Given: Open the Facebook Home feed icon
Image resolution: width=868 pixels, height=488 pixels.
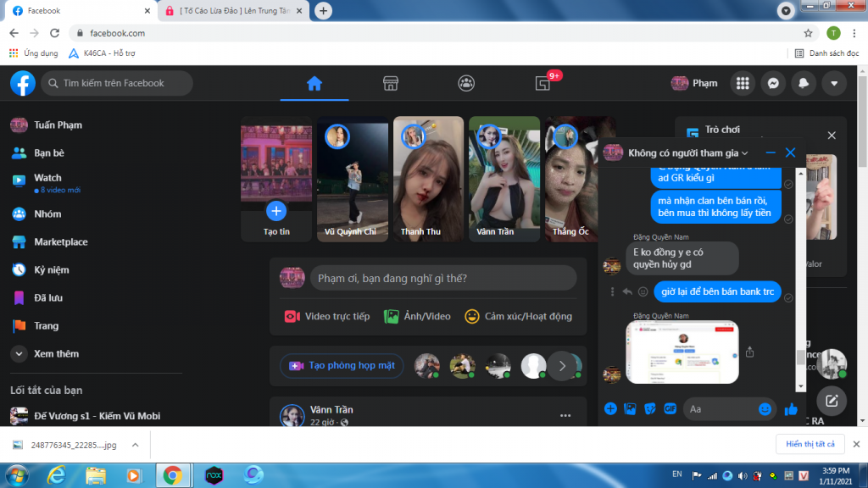Looking at the screenshot, I should 314,83.
